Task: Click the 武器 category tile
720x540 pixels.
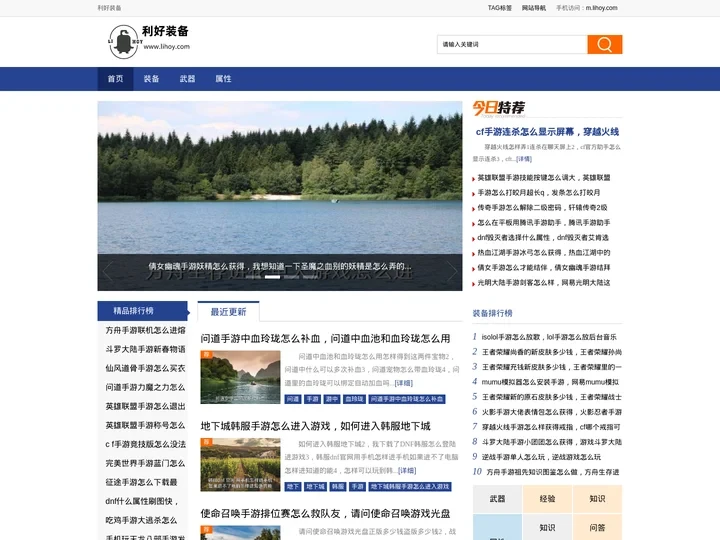Action: tap(497, 499)
